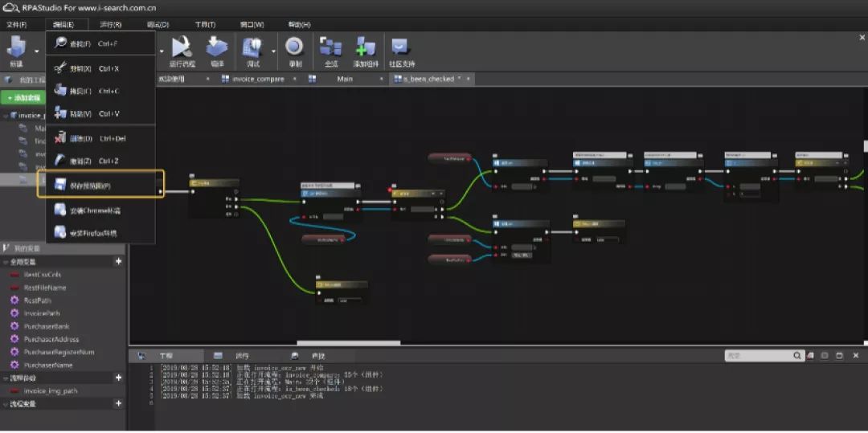Click the horizontal scrollbar under the canvas
The image size is (868, 433).
click(x=349, y=343)
